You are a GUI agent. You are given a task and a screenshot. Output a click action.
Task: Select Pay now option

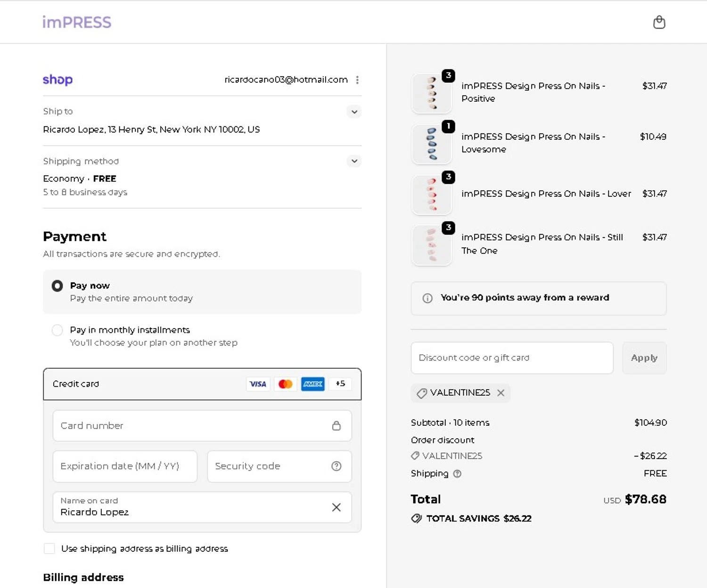coord(57,286)
